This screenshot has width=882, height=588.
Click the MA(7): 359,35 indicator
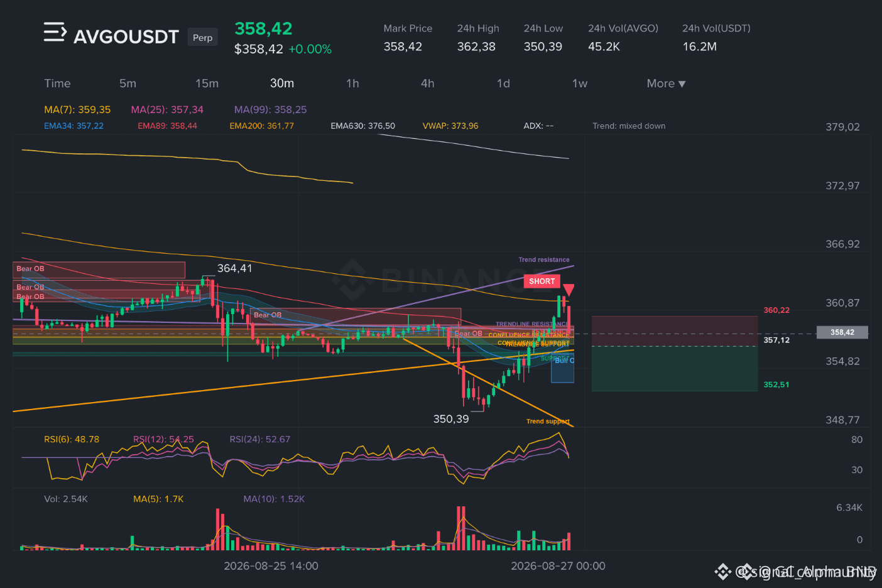[77, 109]
